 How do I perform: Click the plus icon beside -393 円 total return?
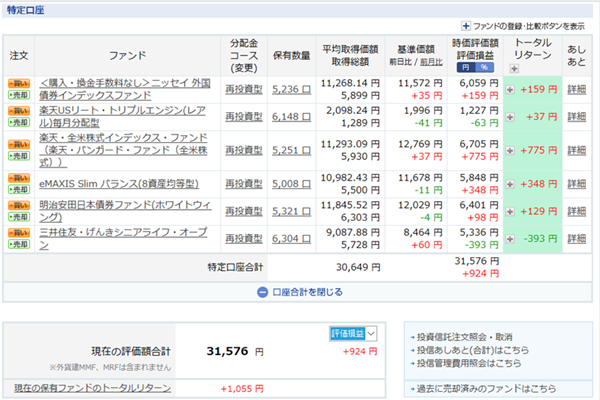pyautogui.click(x=511, y=237)
